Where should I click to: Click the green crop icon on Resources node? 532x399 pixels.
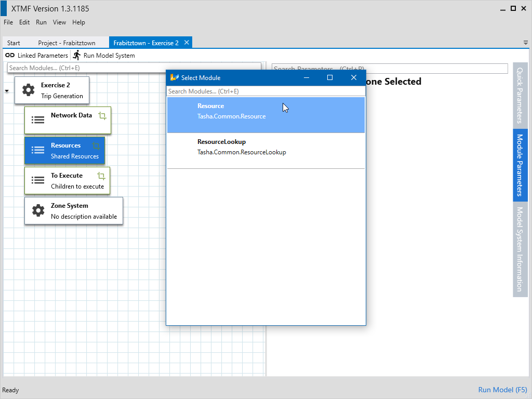click(x=96, y=146)
